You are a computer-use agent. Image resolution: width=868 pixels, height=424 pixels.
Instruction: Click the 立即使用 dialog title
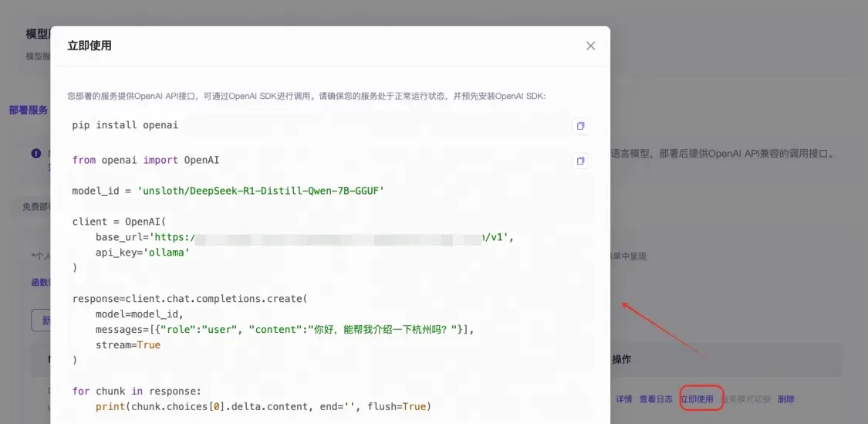click(90, 46)
